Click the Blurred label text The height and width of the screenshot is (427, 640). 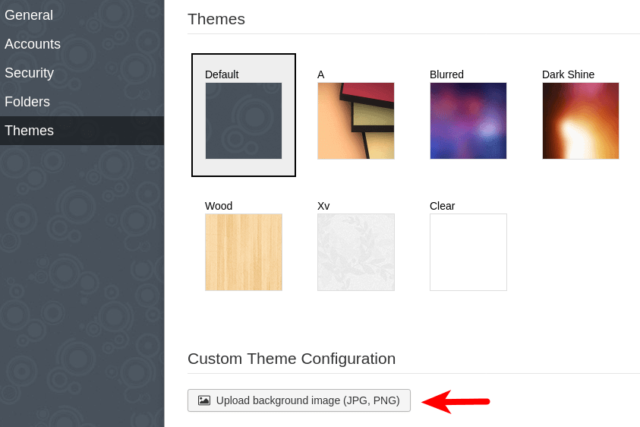447,74
